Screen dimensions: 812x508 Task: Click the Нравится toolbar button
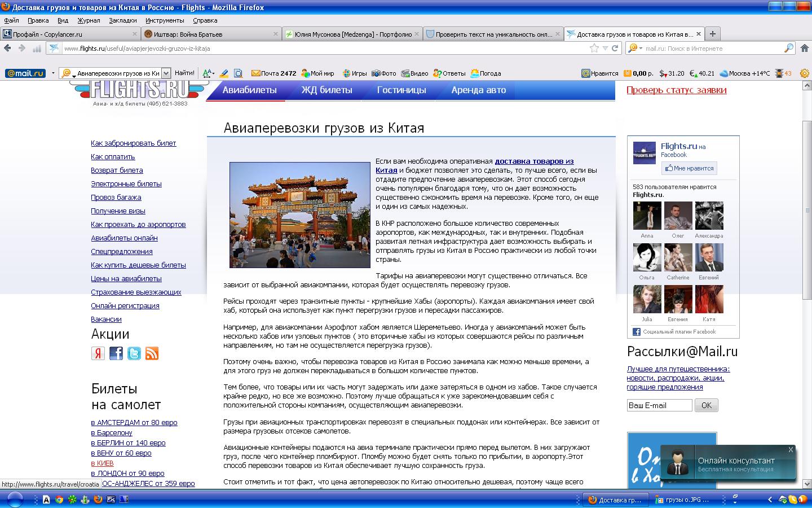click(600, 73)
